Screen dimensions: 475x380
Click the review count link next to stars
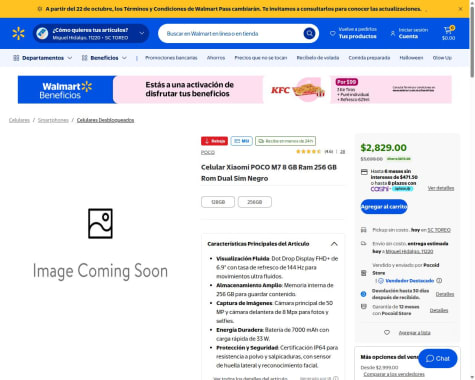pyautogui.click(x=342, y=152)
